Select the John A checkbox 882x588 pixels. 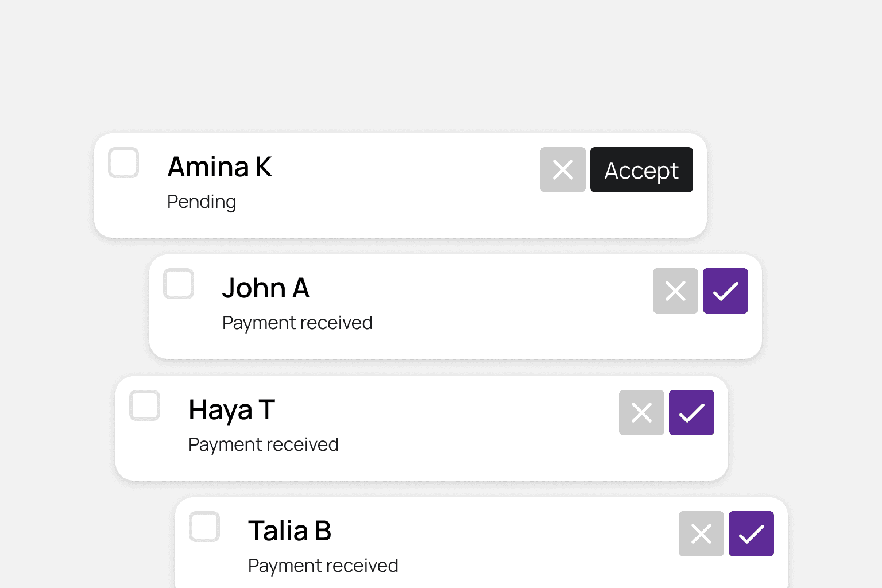(x=179, y=284)
